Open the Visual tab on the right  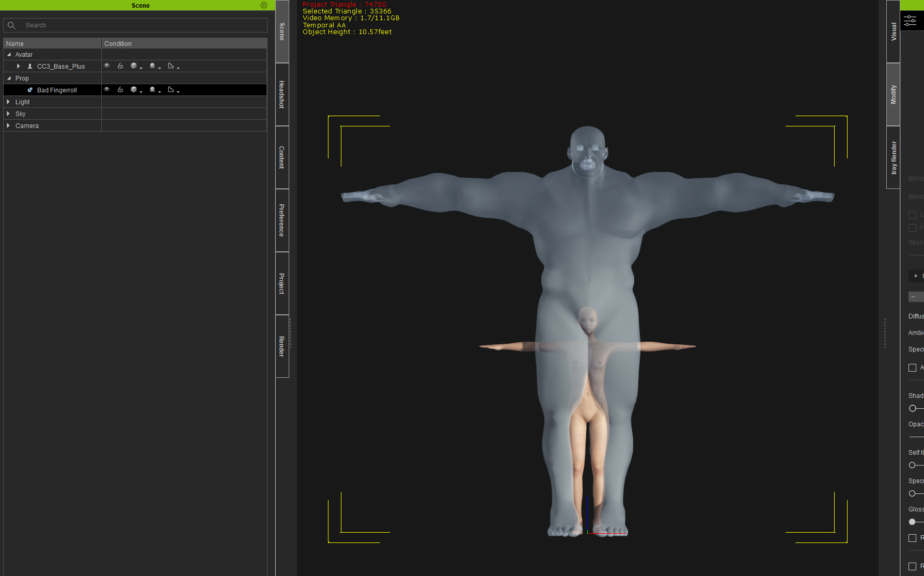coord(894,31)
